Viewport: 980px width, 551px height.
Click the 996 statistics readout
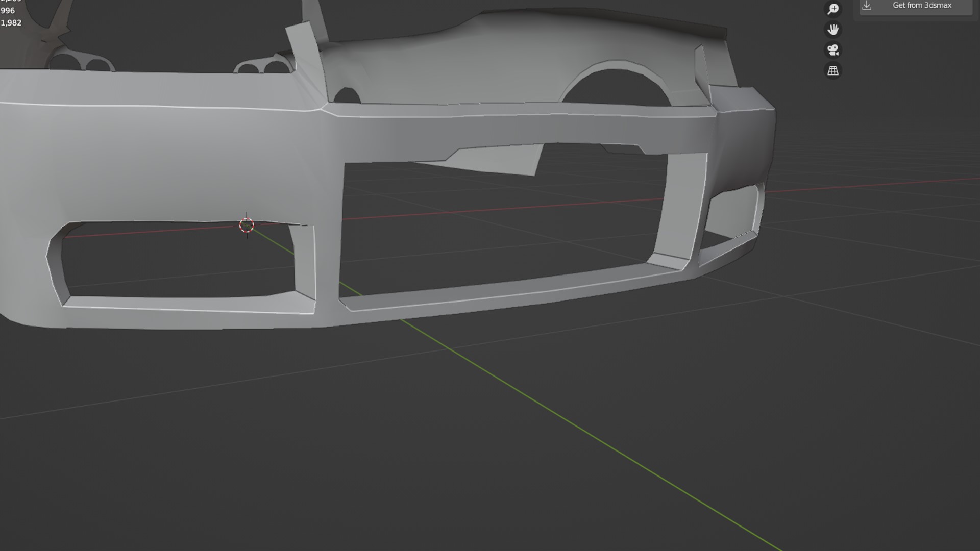8,11
